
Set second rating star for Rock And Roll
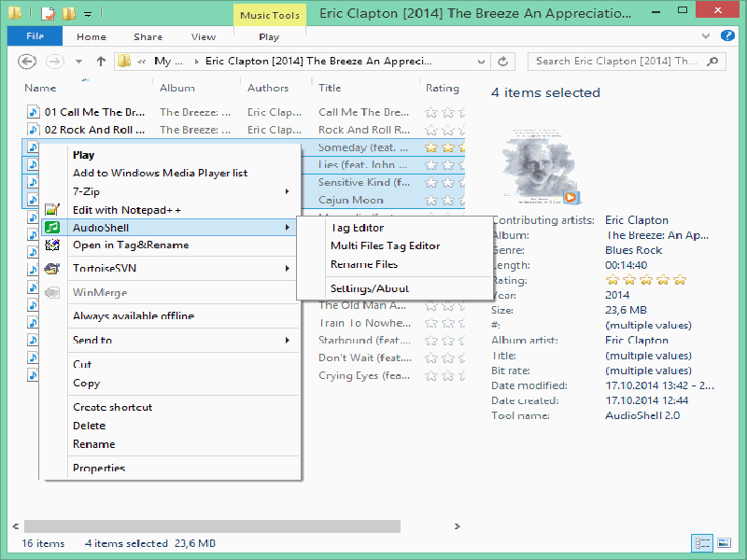tap(448, 130)
